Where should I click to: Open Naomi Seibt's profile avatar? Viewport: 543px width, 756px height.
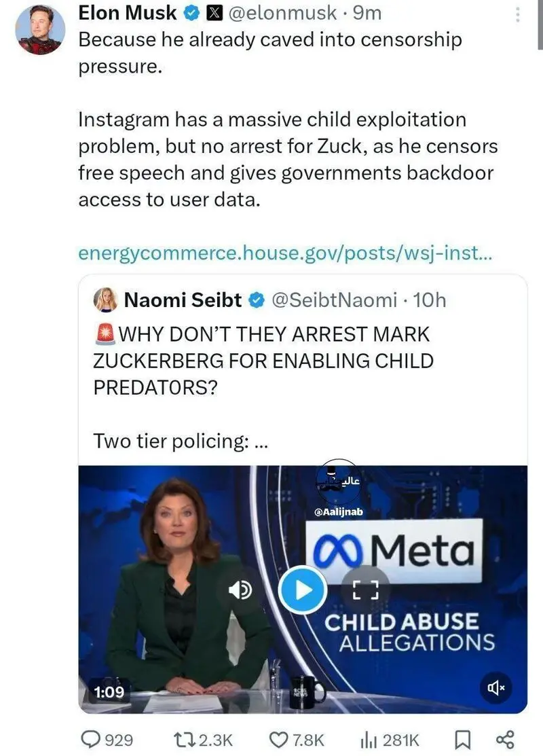tap(105, 300)
